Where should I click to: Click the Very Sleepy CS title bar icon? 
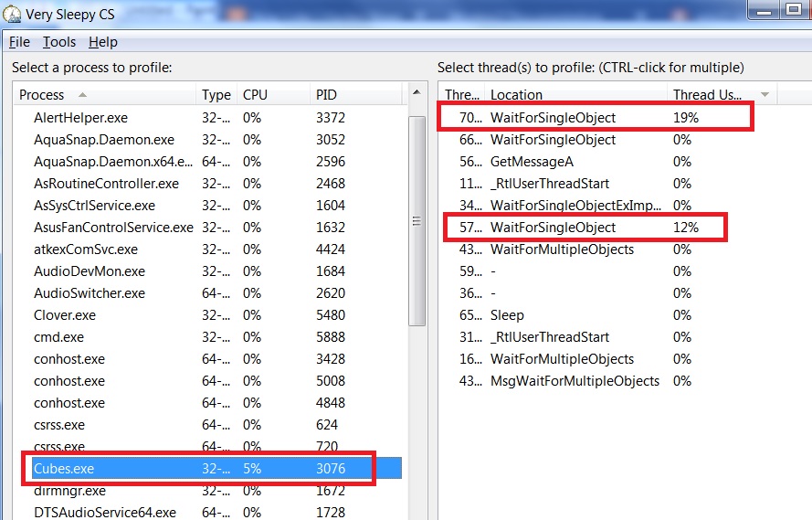(12, 14)
